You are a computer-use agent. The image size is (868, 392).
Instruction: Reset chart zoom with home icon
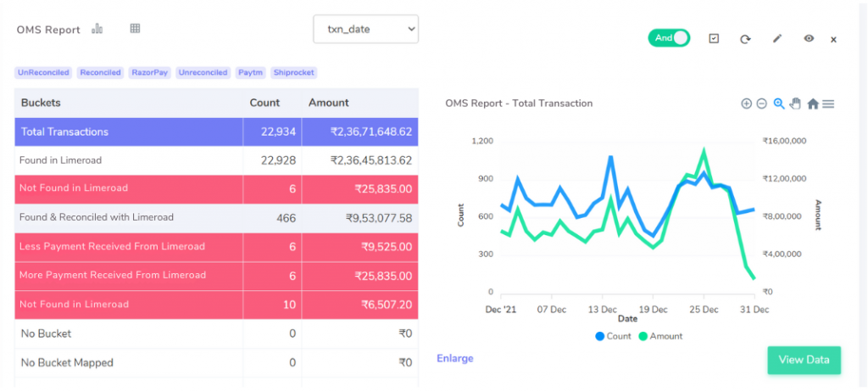tap(812, 104)
